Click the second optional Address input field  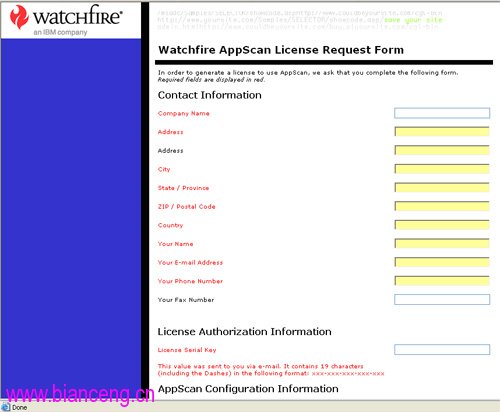pyautogui.click(x=442, y=150)
